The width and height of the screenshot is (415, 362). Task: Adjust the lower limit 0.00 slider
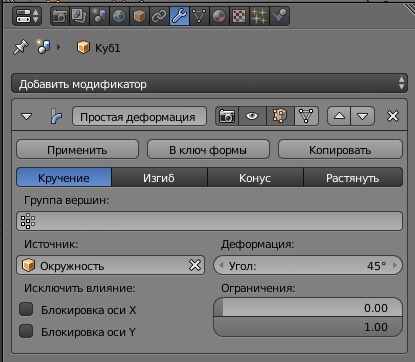[308, 307]
